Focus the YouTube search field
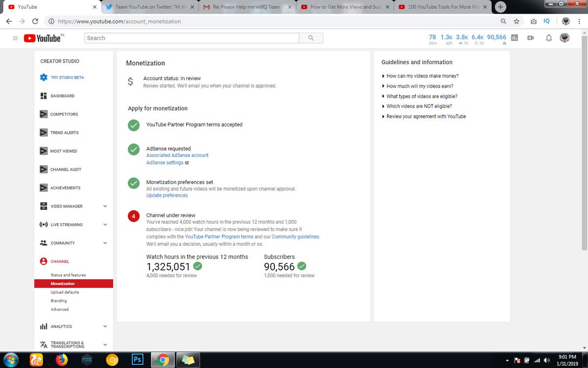This screenshot has height=368, width=588. (192, 38)
